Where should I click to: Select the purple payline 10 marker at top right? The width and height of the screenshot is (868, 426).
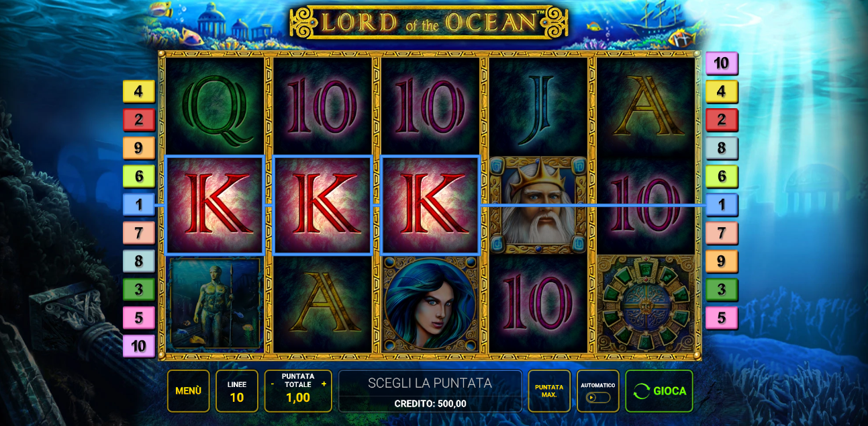click(722, 63)
